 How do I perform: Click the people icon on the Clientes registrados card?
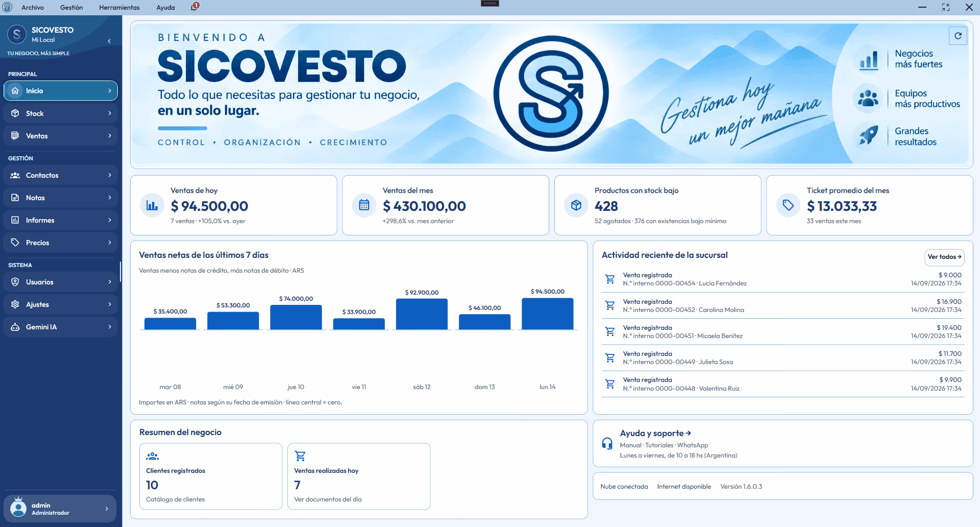[x=152, y=456]
